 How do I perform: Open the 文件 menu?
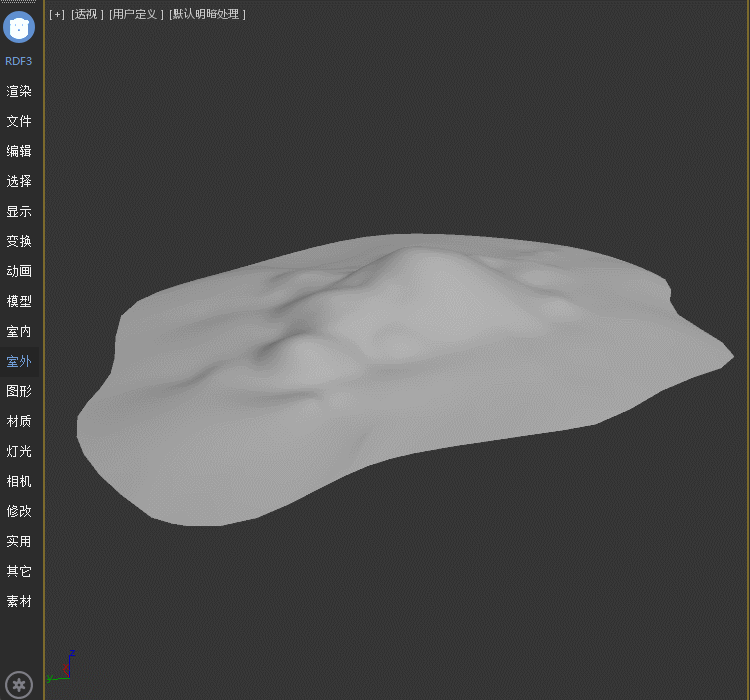[19, 121]
